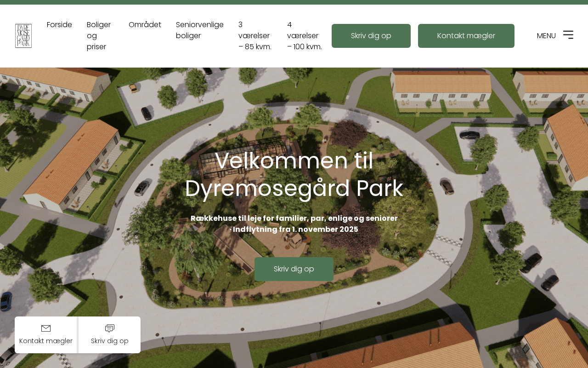
Task: Click the Velkommen til Dyremosegård Park heading
Action: [294, 174]
